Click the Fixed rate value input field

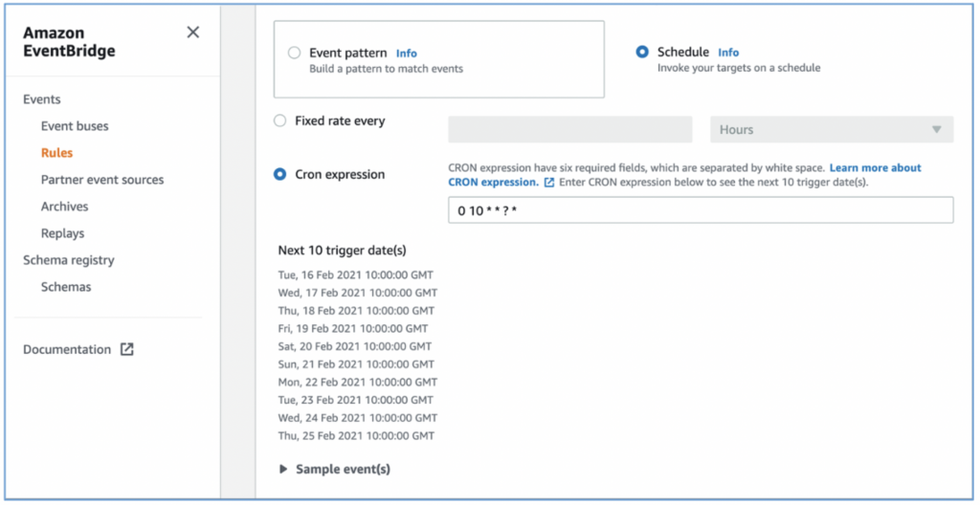coord(570,129)
